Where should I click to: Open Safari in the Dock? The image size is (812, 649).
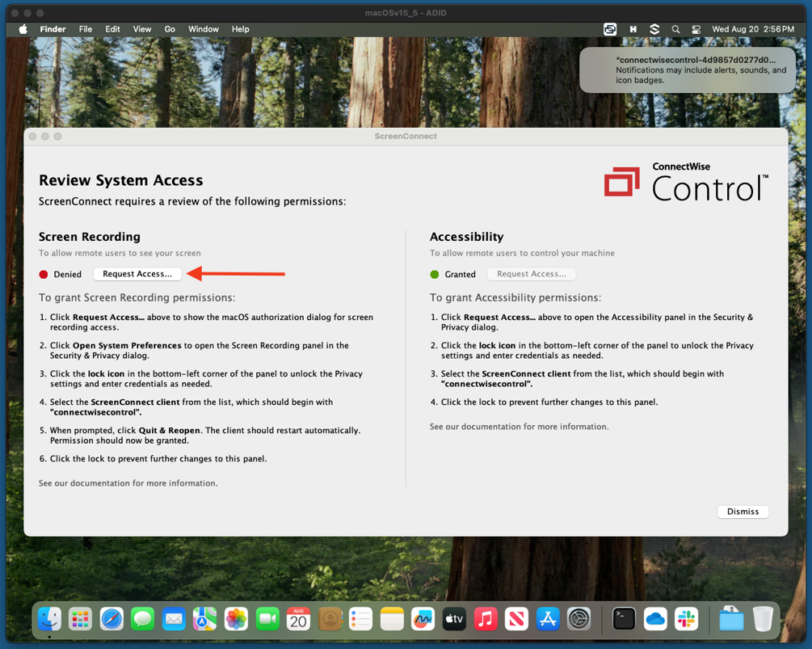[x=111, y=619]
